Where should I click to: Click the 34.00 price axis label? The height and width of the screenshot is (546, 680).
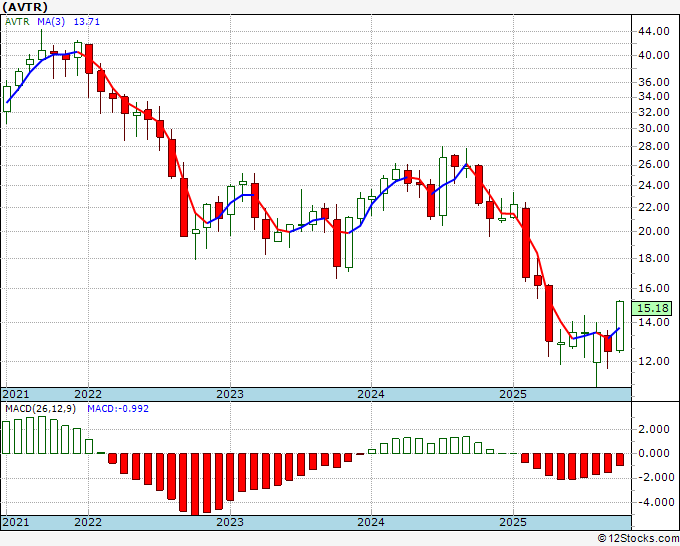click(x=654, y=96)
